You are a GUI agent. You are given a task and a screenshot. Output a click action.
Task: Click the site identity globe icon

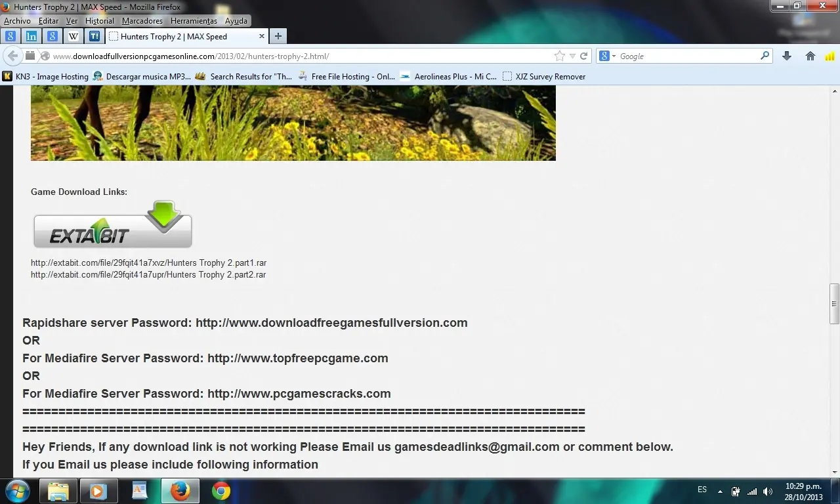point(45,56)
